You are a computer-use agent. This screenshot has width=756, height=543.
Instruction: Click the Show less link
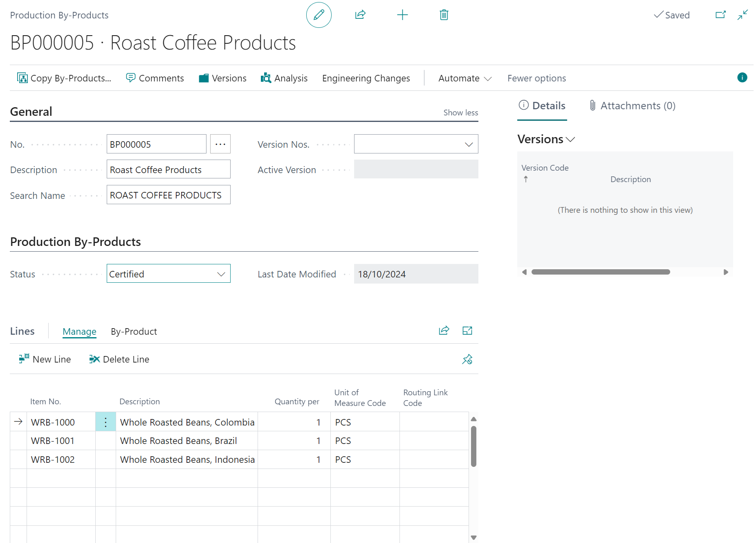(x=460, y=112)
